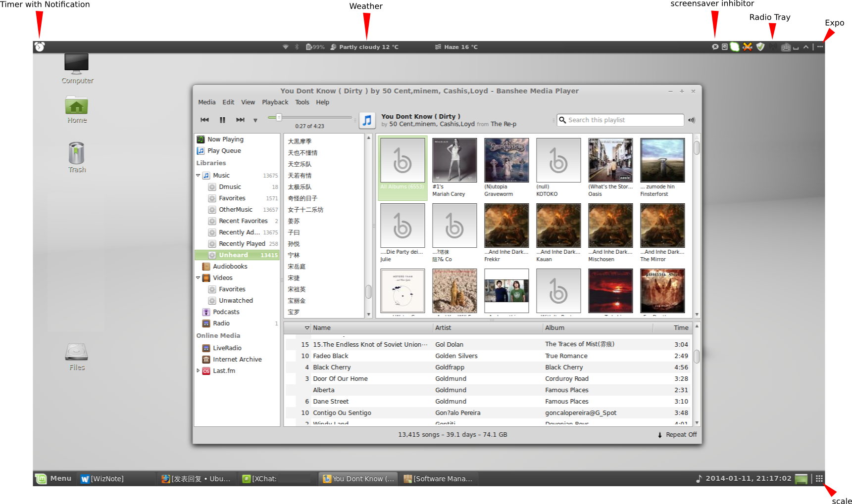Screen dimensions: 852x504
Task: Click the Videos film icon
Action: (206, 278)
